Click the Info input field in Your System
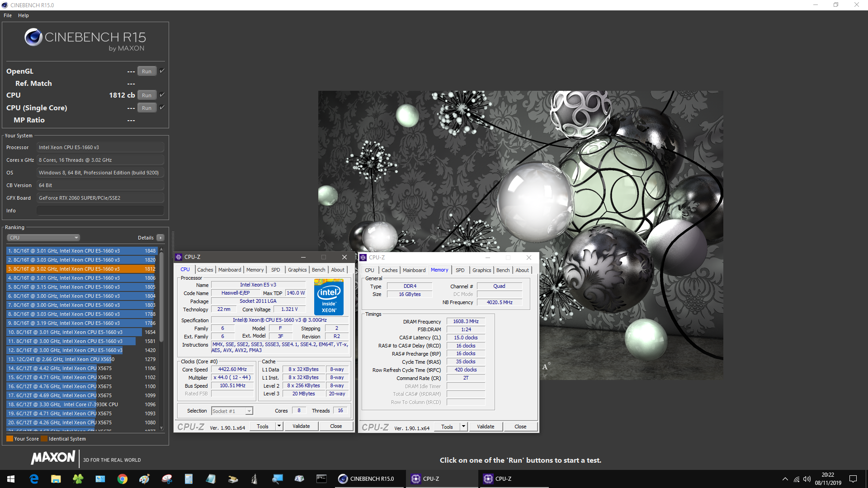 coord(100,211)
